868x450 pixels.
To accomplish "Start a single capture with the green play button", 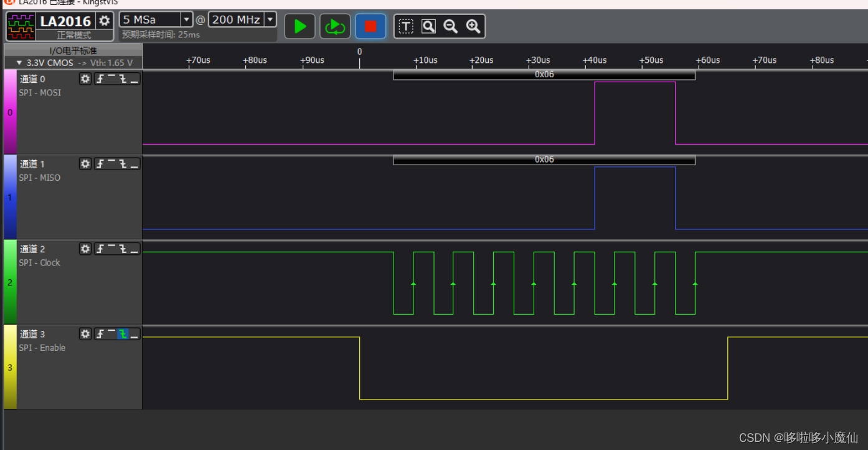I will coord(300,26).
